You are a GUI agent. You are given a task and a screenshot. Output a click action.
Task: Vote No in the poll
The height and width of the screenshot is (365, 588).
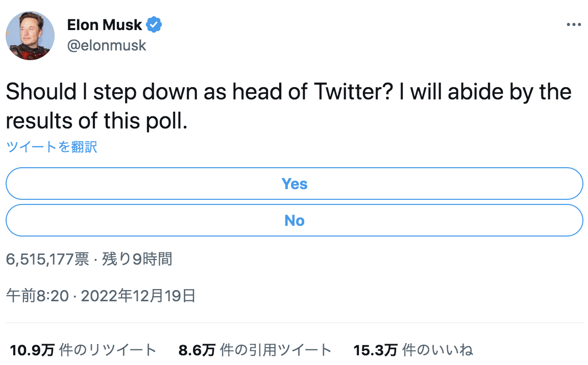click(295, 220)
